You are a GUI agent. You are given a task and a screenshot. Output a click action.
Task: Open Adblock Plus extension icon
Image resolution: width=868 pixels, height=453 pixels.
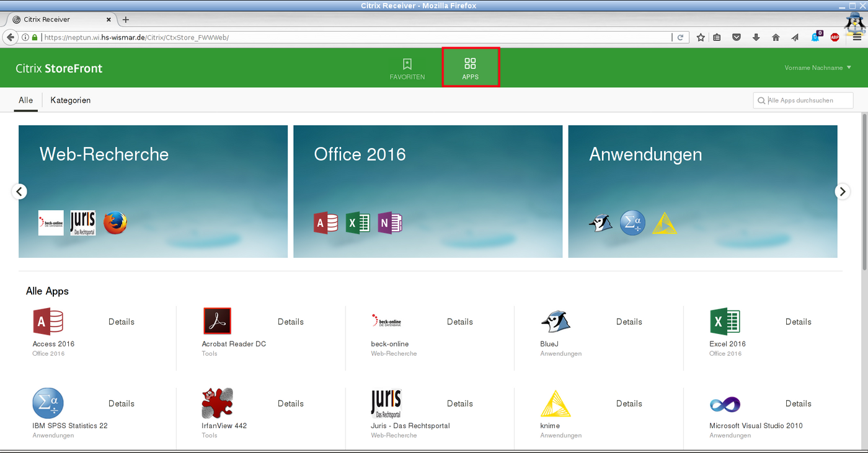pyautogui.click(x=835, y=37)
